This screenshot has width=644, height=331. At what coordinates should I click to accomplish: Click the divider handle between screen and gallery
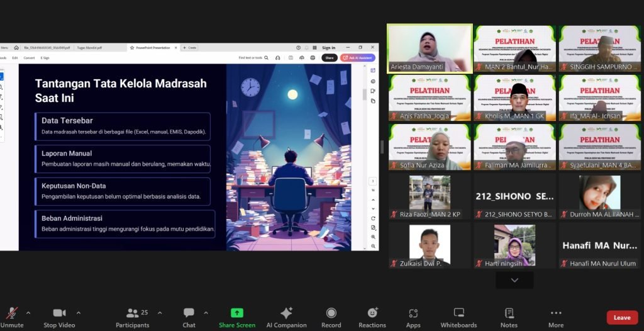382,147
